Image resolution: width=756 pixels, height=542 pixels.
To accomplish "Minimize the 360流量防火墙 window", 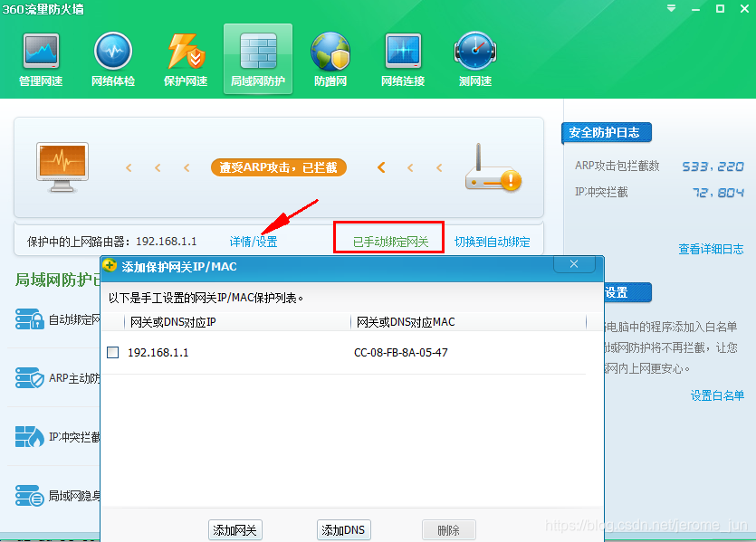I will 695,9.
